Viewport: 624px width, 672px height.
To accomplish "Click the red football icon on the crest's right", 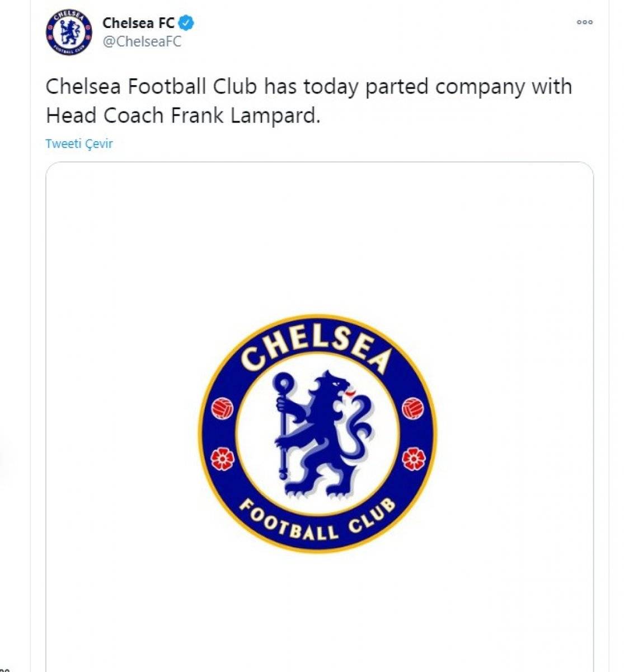I will pos(414,408).
